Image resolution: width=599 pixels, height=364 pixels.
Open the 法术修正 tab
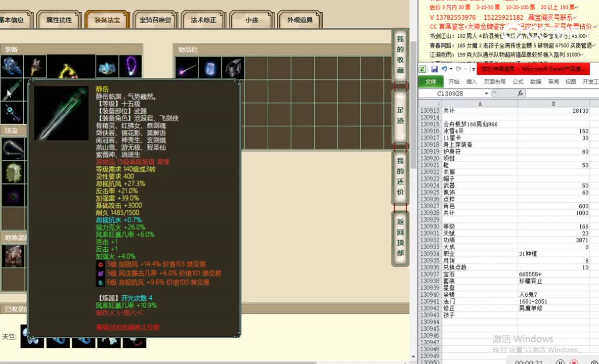point(203,20)
